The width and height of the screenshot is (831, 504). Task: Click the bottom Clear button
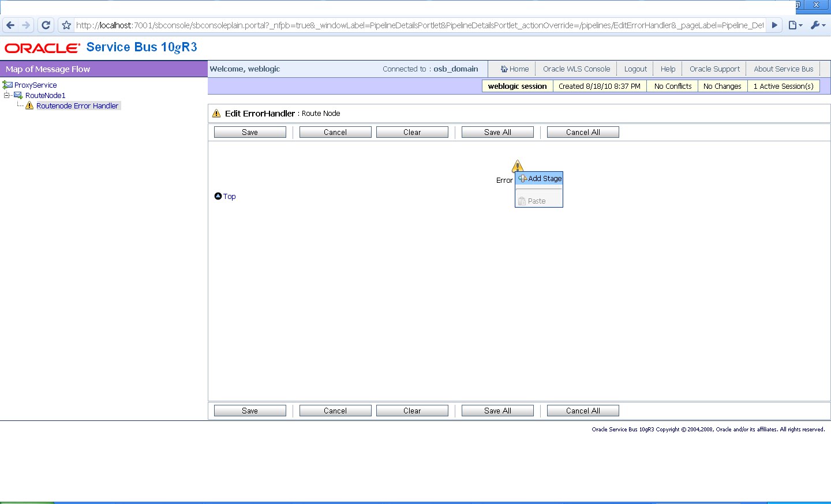(412, 411)
